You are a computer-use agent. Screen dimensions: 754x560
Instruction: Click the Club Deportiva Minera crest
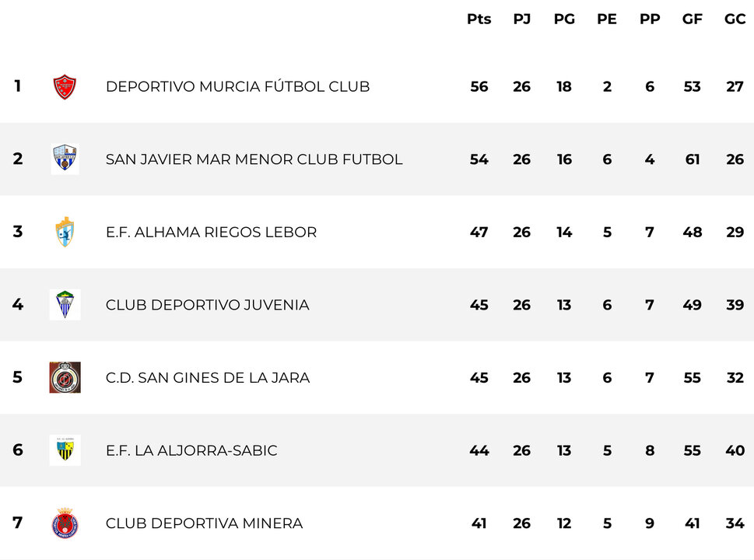tap(65, 523)
